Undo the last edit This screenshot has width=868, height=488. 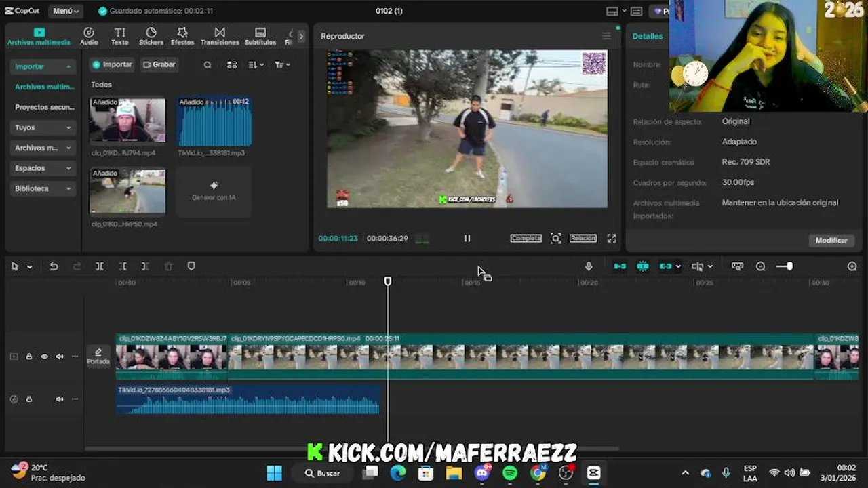[54, 266]
